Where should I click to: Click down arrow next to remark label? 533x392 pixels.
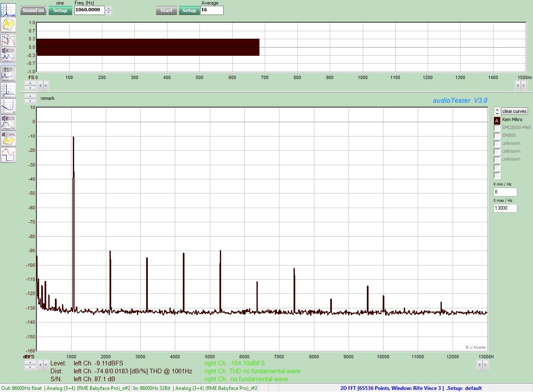click(30, 101)
